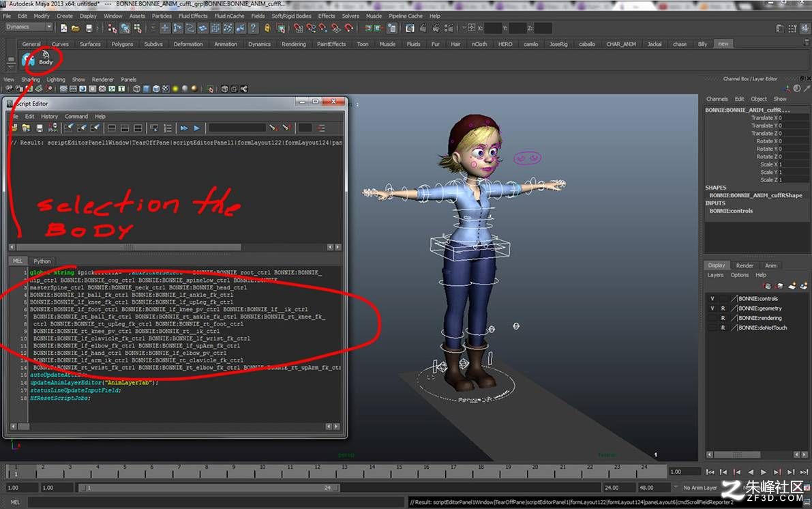
Task: Open the viewport Shading menu
Action: click(31, 80)
